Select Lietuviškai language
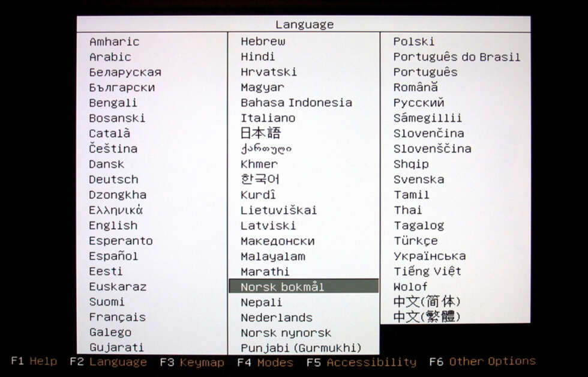588x377 pixels. coord(278,210)
